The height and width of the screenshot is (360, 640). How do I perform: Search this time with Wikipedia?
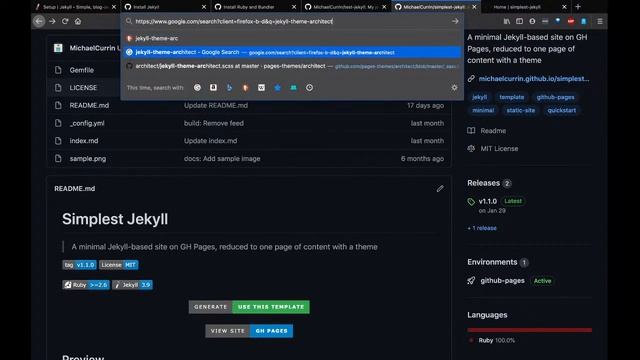261,87
